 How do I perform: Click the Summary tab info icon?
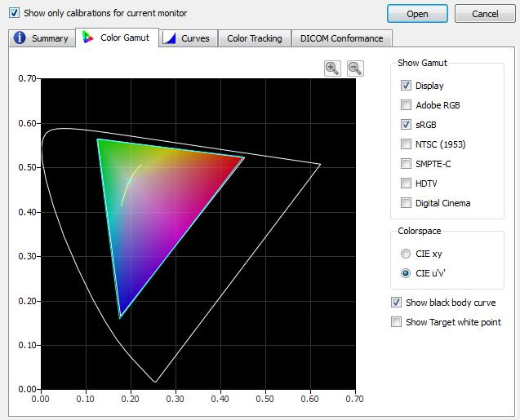[x=20, y=38]
